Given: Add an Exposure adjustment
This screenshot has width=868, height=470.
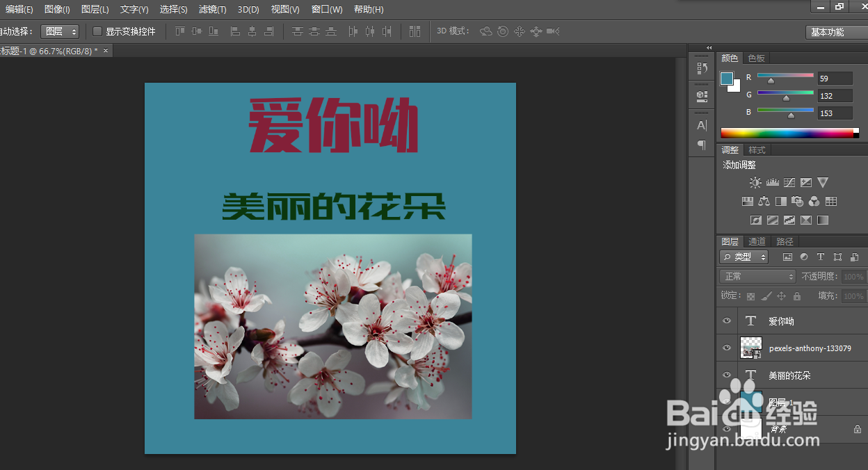Looking at the screenshot, I should click(806, 183).
